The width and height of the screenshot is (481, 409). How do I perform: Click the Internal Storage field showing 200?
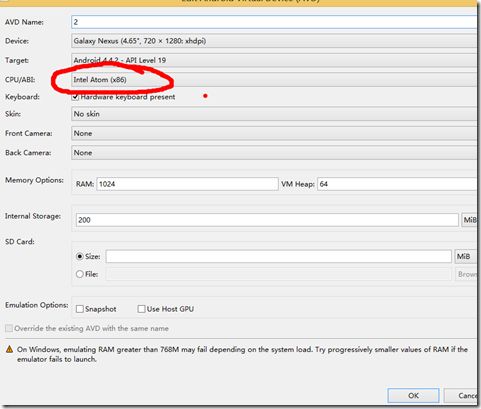[267, 220]
